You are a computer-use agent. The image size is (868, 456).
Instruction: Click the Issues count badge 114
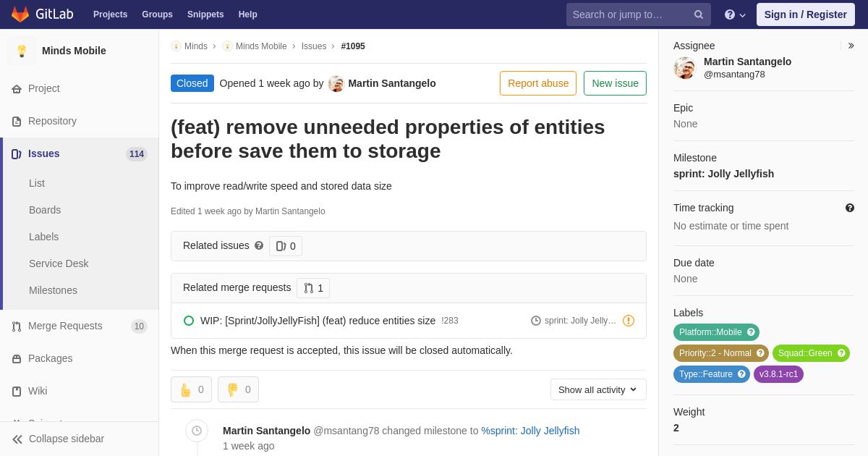tap(137, 154)
